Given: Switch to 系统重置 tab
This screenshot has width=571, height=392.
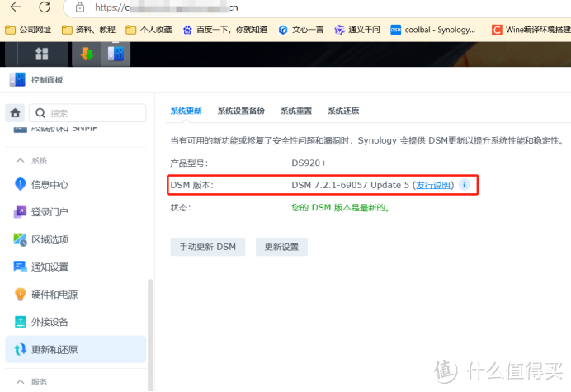Looking at the screenshot, I should [296, 111].
